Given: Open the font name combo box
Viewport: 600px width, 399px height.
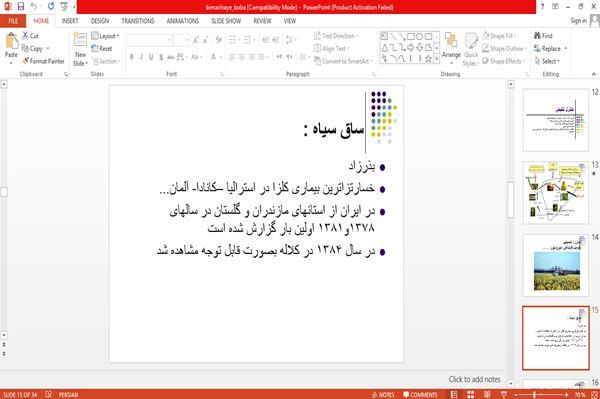Looking at the screenshot, I should [x=149, y=40].
